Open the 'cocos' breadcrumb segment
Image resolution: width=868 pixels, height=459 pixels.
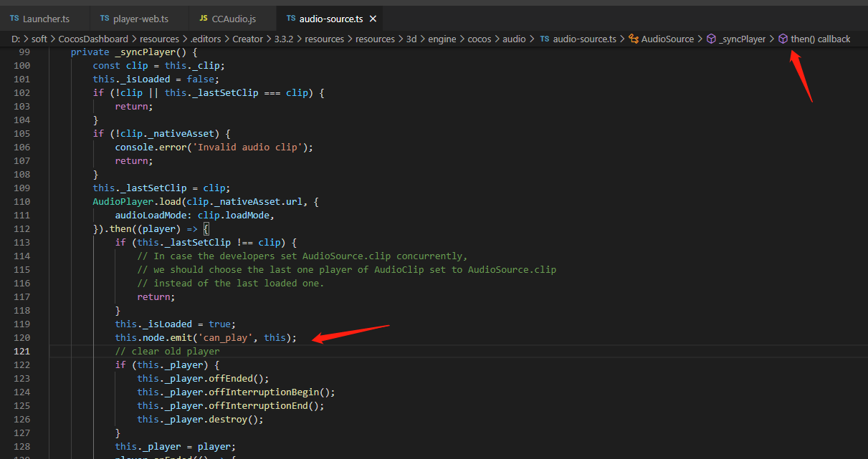pos(480,39)
